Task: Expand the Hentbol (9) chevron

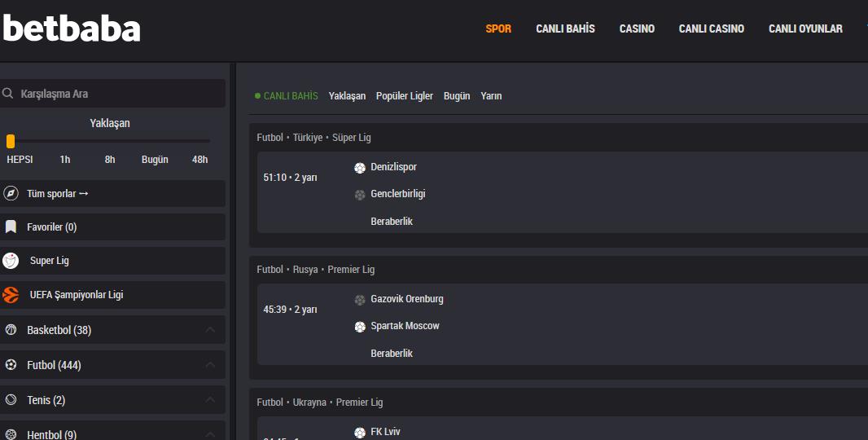Action: pyautogui.click(x=210, y=434)
